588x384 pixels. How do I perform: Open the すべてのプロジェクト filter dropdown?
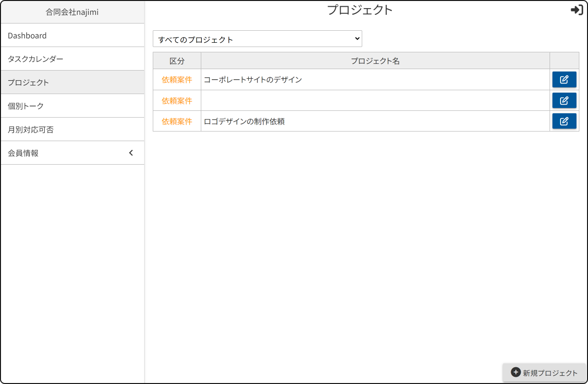[257, 39]
